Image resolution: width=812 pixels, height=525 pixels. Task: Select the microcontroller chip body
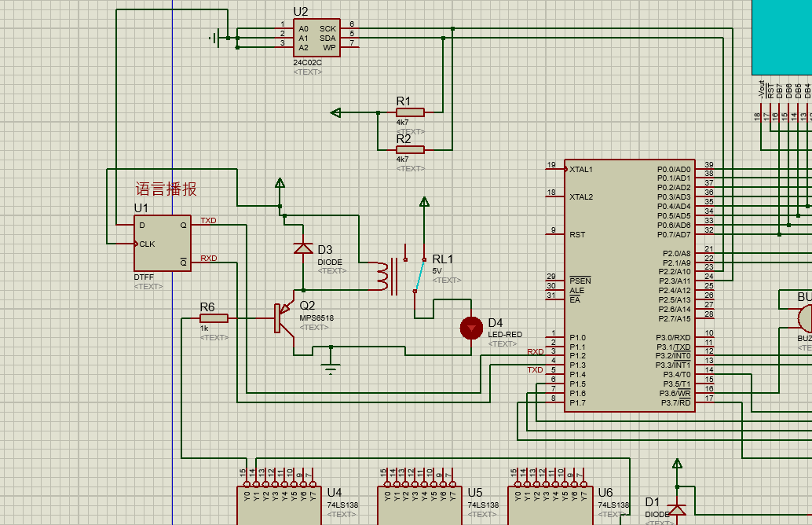pyautogui.click(x=629, y=285)
